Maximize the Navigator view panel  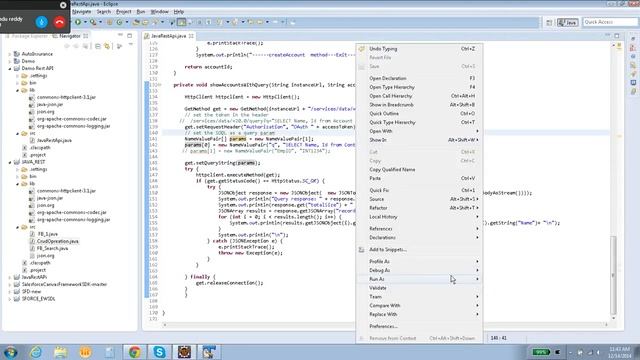129,36
